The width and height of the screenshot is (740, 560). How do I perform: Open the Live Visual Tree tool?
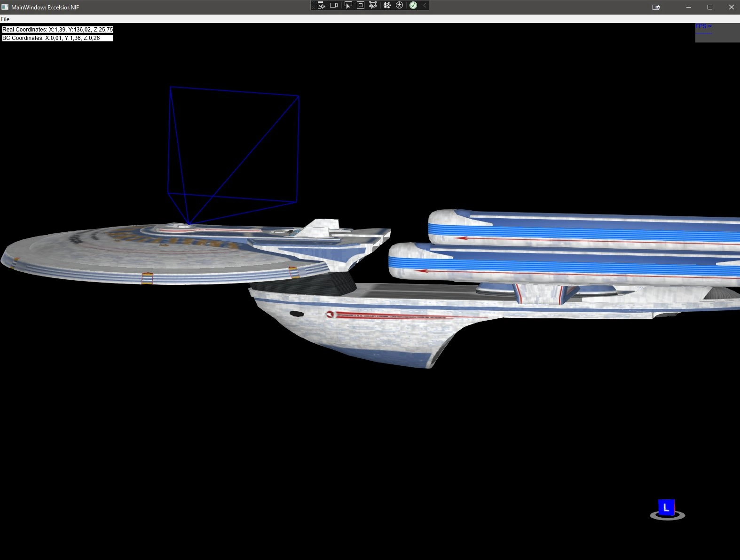[321, 5]
